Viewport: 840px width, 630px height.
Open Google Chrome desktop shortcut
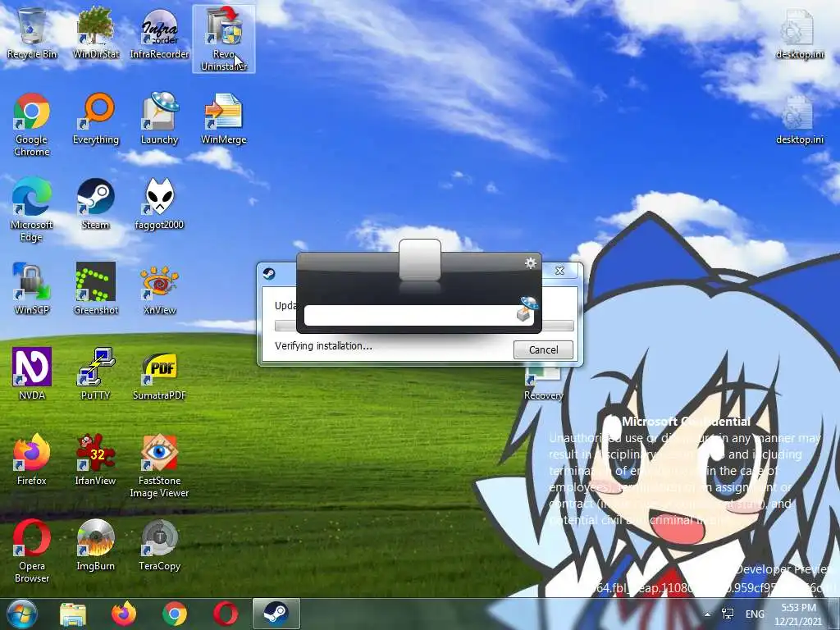[x=32, y=125]
